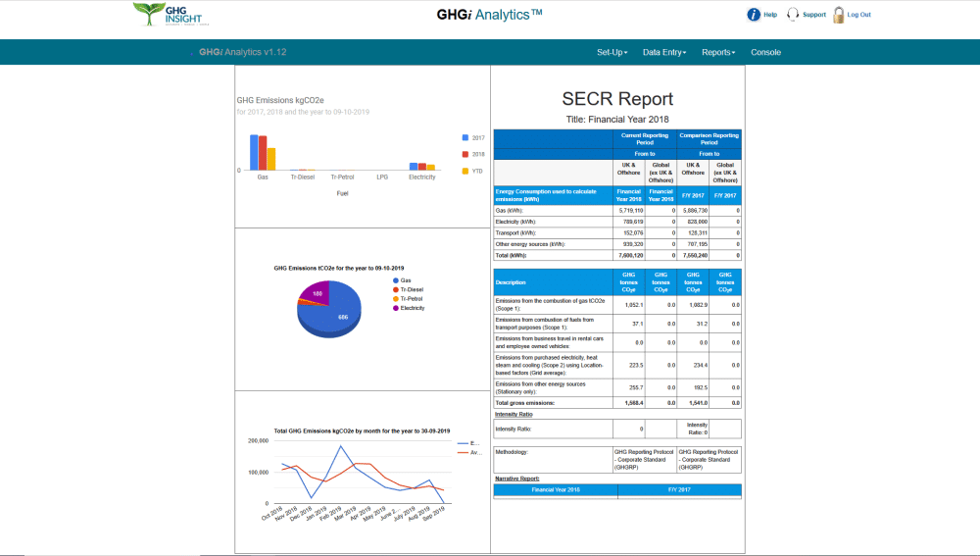
Task: Click the Title: Financial Year 2018 text
Action: [617, 119]
